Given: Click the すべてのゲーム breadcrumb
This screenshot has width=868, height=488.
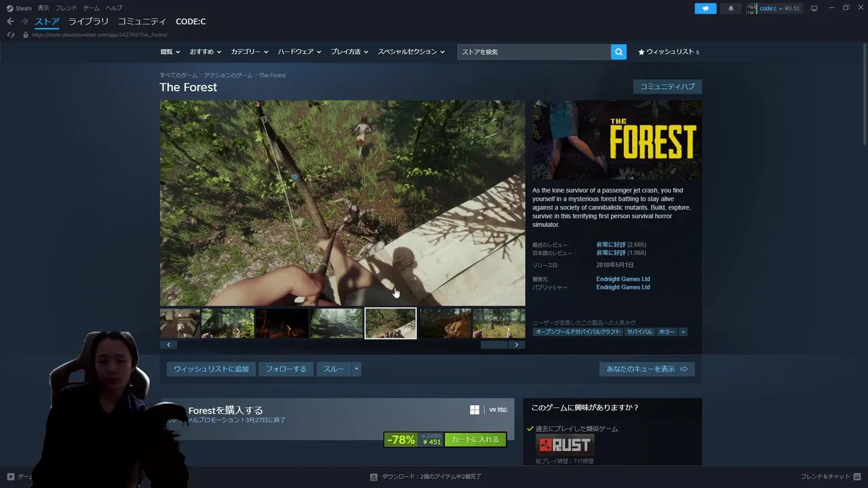Looking at the screenshot, I should (178, 75).
